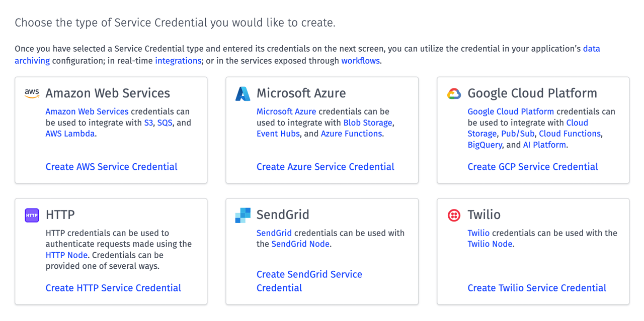644x321 pixels.
Task: Open the Blob Storage link
Action: pos(368,122)
